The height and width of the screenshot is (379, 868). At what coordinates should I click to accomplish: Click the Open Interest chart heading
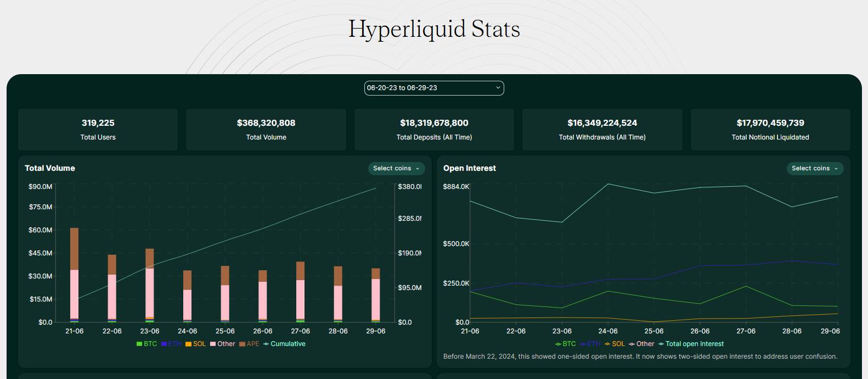[470, 168]
